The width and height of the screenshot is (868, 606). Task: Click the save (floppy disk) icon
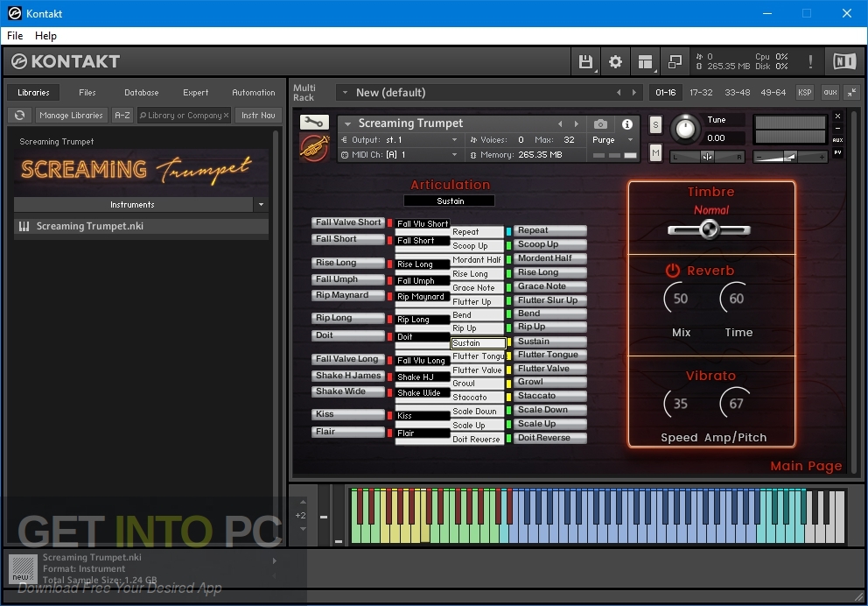click(x=585, y=61)
